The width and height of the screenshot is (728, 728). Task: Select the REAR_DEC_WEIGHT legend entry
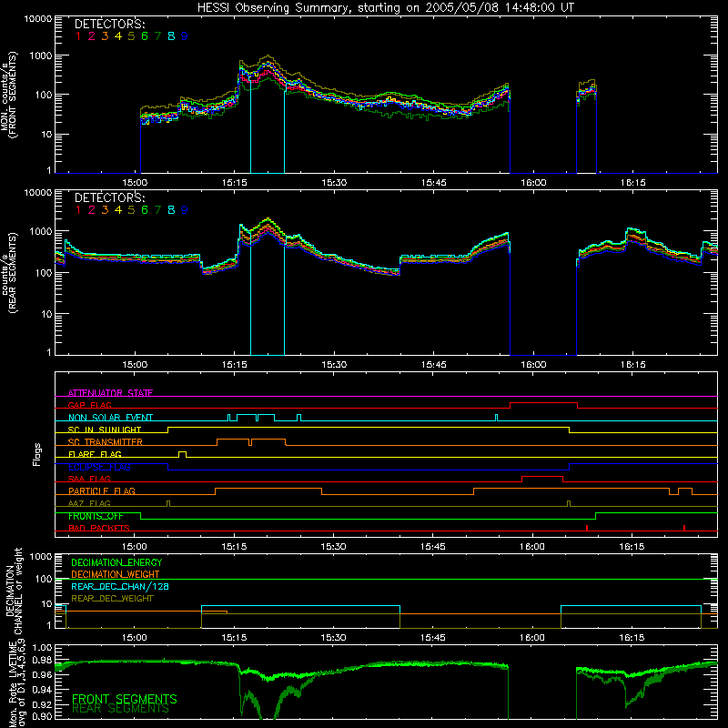click(112, 599)
